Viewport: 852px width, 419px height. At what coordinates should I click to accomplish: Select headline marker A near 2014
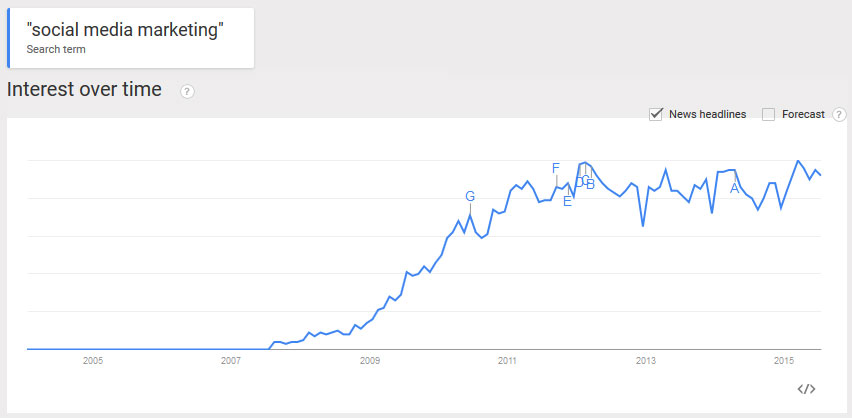click(x=735, y=189)
